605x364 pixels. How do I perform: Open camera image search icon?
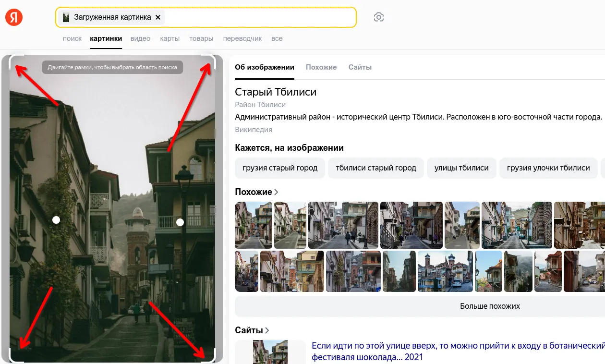(x=379, y=17)
